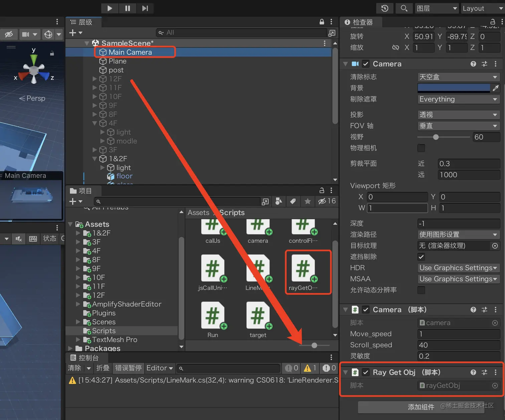This screenshot has height=420, width=505.
Task: Toggle scene visibility eye-slash icon
Action: pos(9,34)
